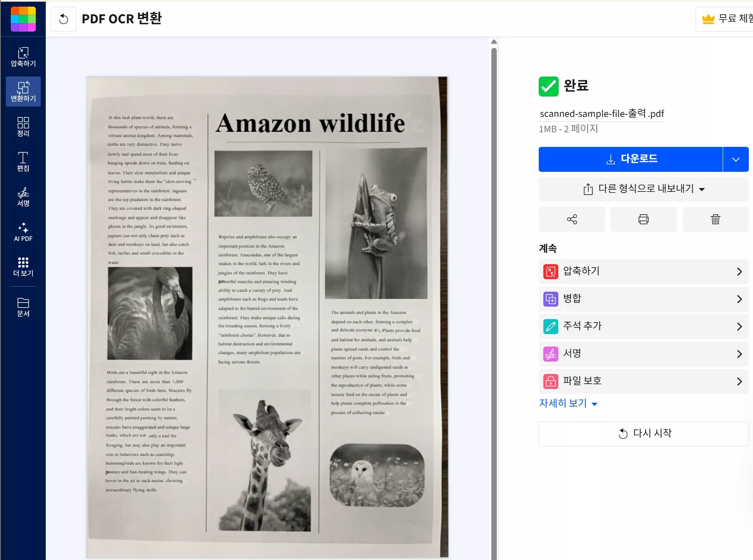Screen dimensions: 753x560
Task: Click the preview vertical scrollbar thumb
Action: pyautogui.click(x=494, y=304)
